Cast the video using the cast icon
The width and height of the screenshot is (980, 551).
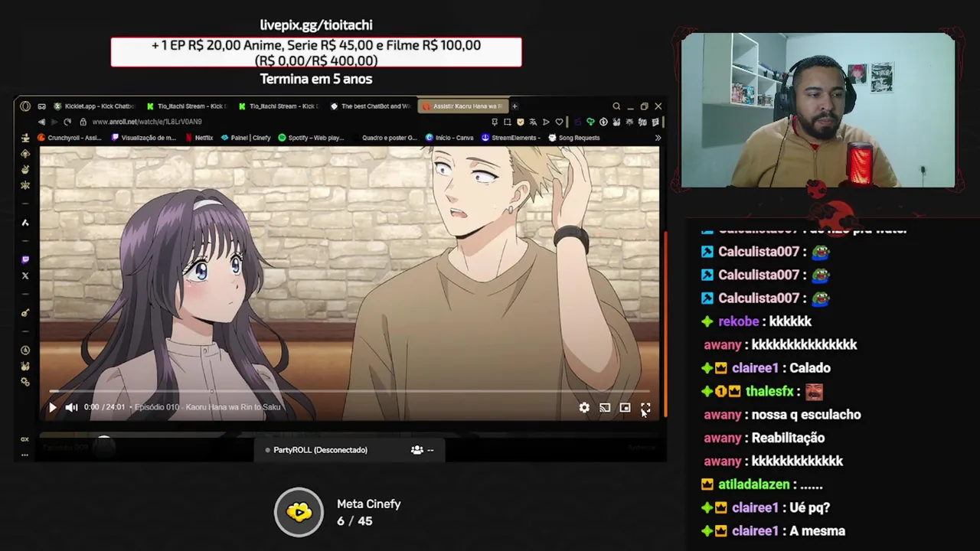click(605, 408)
